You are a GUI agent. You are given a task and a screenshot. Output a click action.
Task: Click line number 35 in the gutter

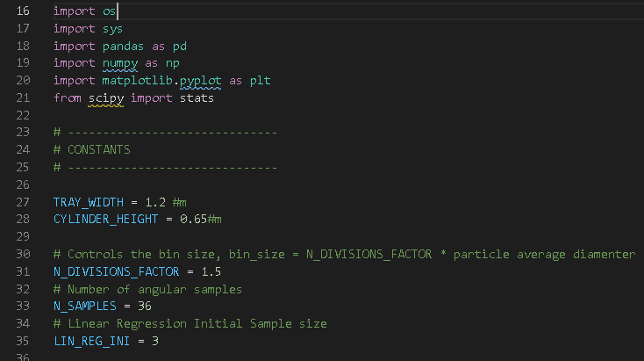[x=24, y=340]
